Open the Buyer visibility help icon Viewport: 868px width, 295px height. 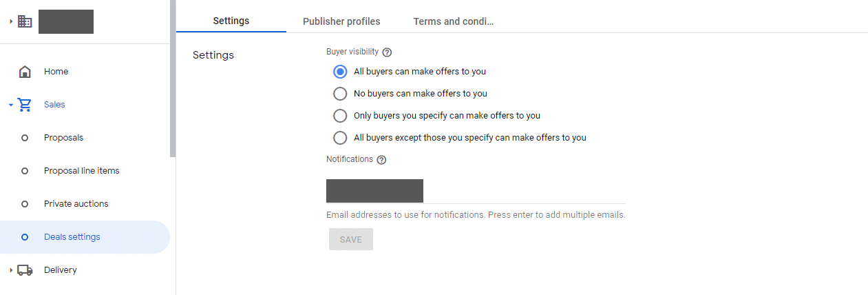pos(387,52)
